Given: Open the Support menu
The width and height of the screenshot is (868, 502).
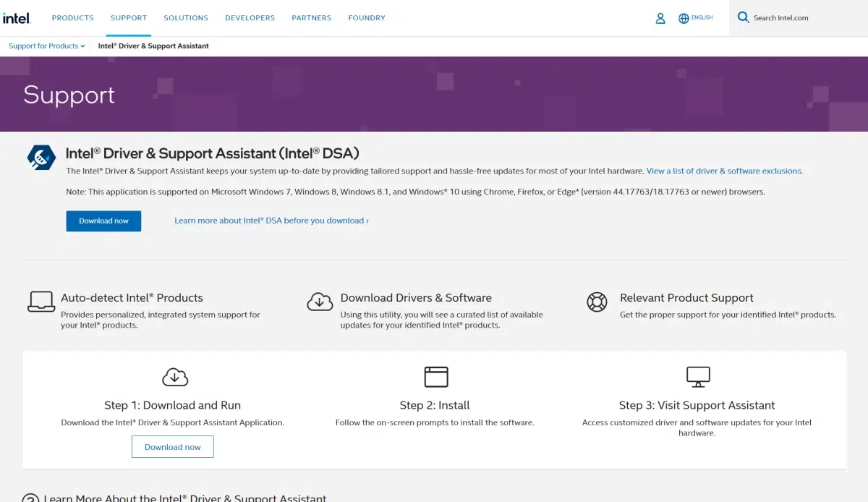Looking at the screenshot, I should click(129, 18).
